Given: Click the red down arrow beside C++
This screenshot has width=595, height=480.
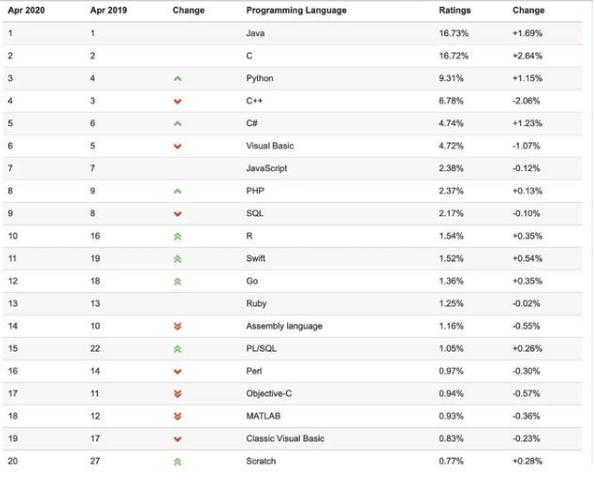Looking at the screenshot, I should [x=178, y=101].
